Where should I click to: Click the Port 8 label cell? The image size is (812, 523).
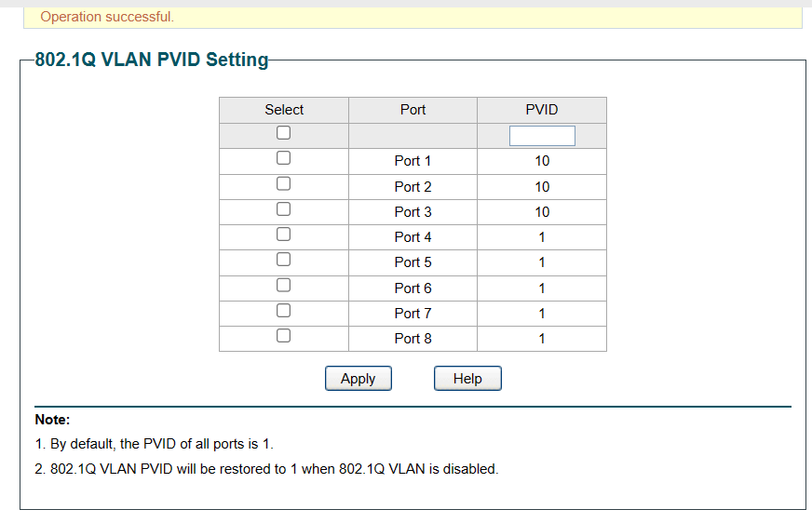[x=413, y=339]
